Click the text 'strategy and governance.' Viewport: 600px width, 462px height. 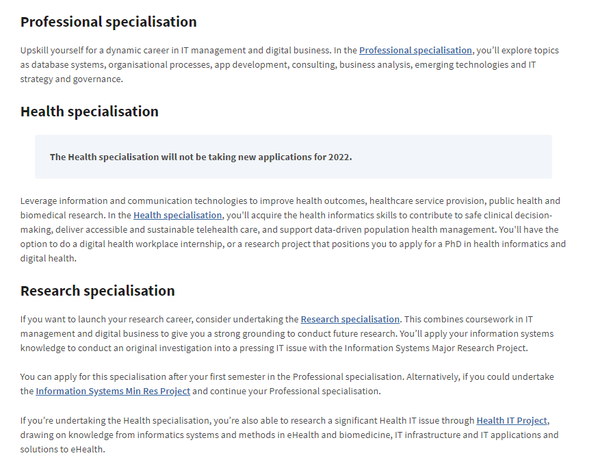pyautogui.click(x=72, y=79)
